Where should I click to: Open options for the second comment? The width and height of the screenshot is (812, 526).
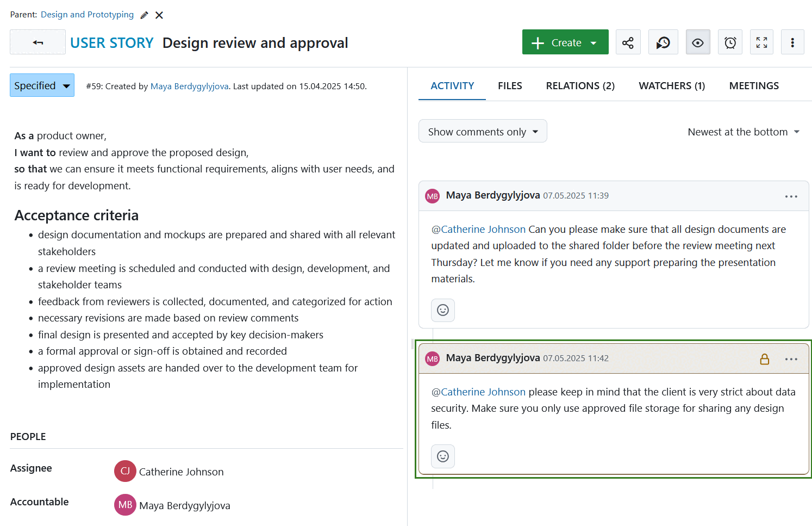(791, 359)
